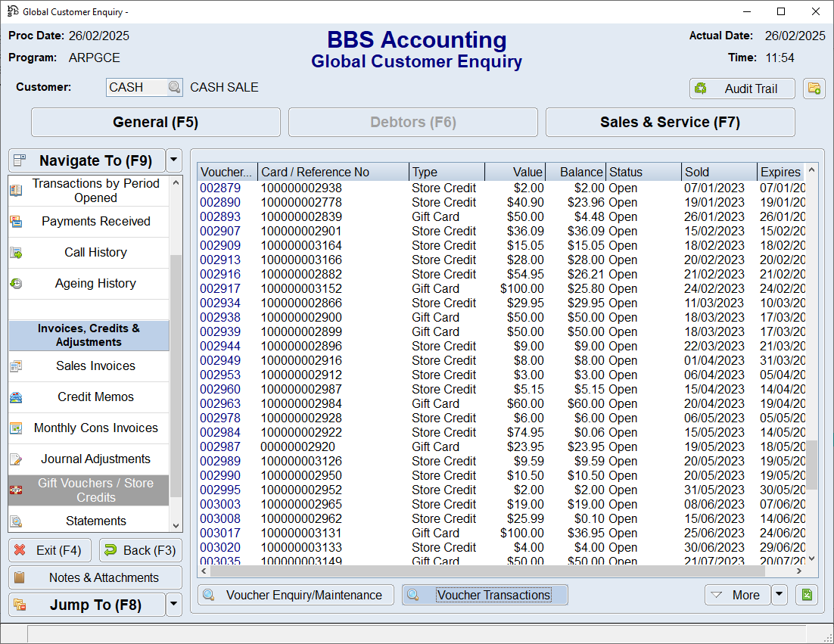Image resolution: width=834 pixels, height=644 pixels.
Task: Switch to Sales & Service (F7) tab
Action: click(670, 123)
